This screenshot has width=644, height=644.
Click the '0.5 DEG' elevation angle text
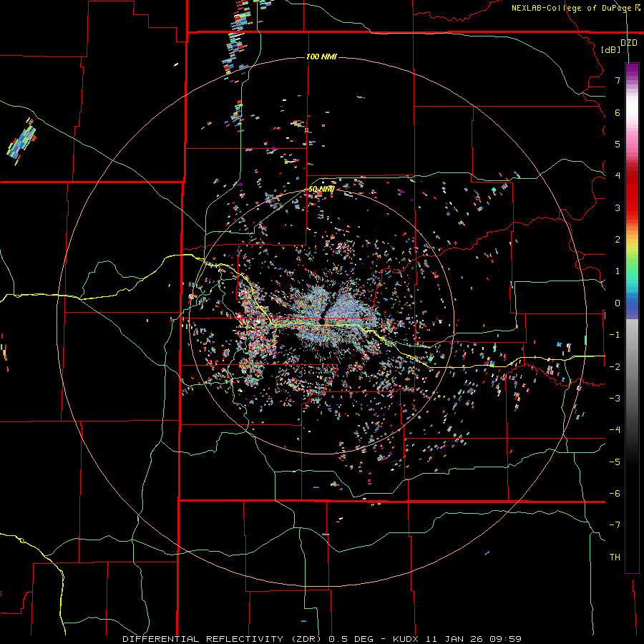(x=351, y=639)
